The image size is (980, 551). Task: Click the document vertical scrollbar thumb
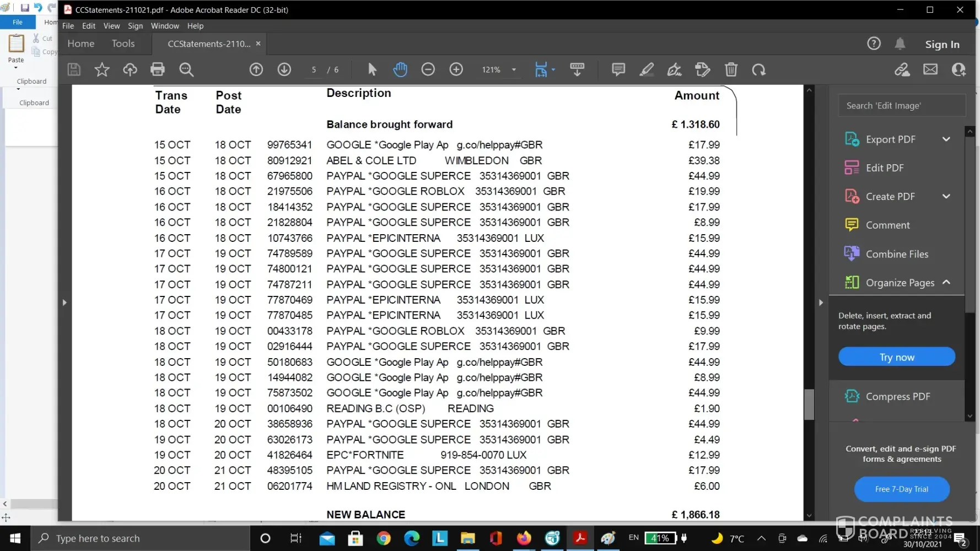(809, 404)
